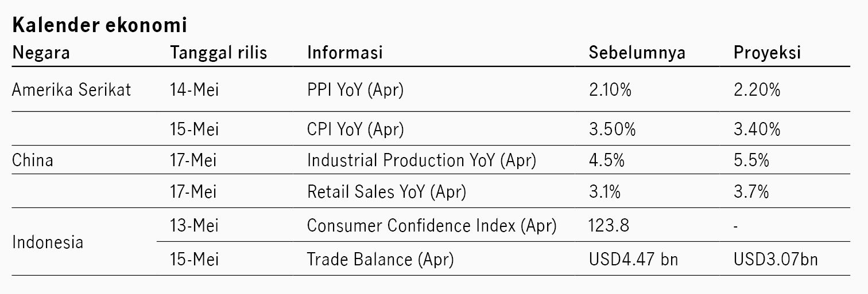Select the Tanggal rilis column header
868x294 pixels.
219,53
